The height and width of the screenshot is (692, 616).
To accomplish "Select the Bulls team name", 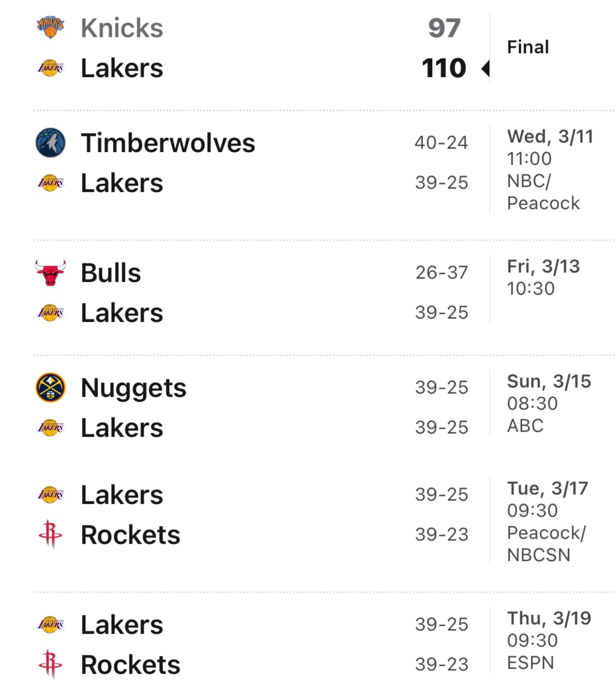I will [111, 273].
